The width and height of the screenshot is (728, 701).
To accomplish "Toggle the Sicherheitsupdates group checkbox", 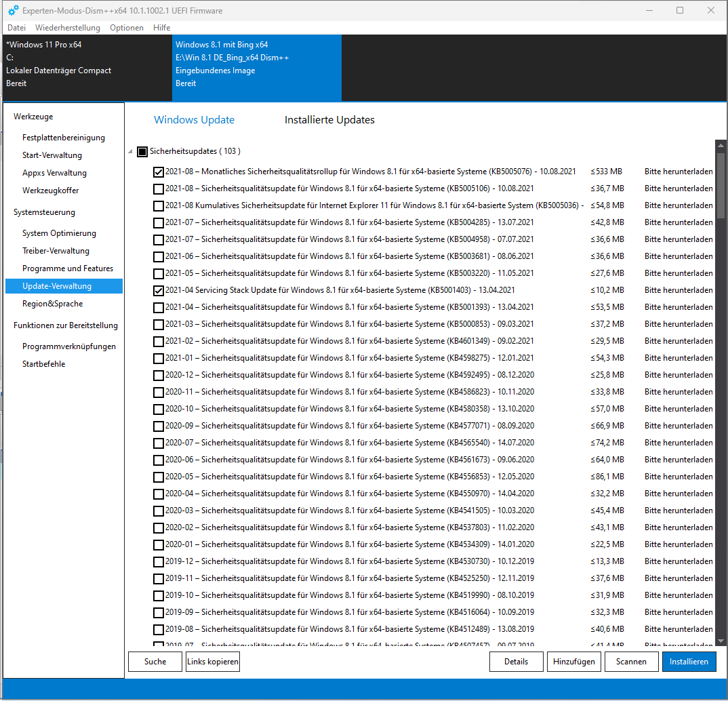I will click(x=142, y=151).
